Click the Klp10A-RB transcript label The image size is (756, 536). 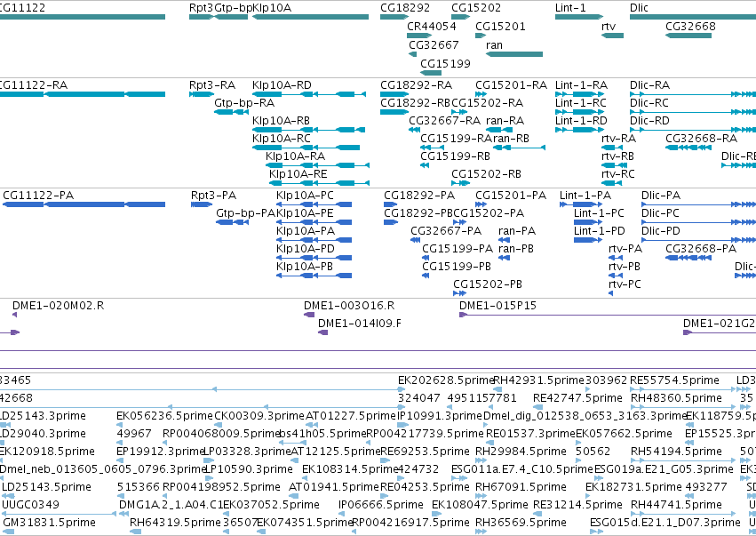click(281, 121)
